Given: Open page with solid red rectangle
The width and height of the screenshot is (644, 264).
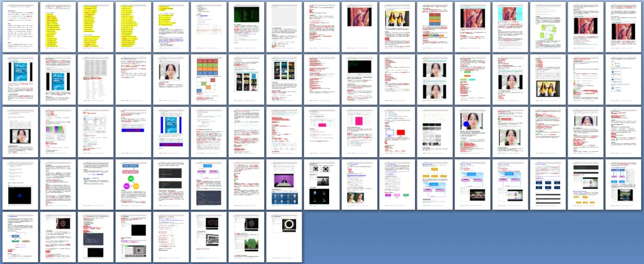Looking at the screenshot, I should tap(398, 133).
